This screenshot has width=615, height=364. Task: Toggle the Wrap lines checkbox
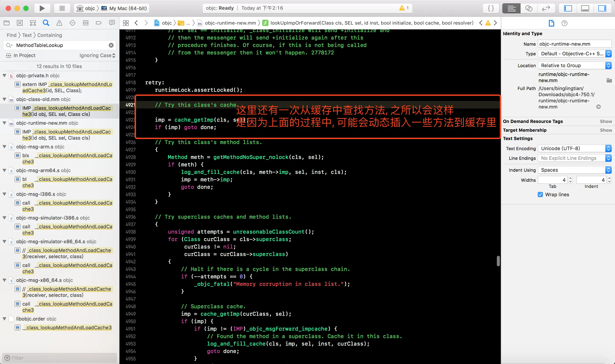click(540, 195)
